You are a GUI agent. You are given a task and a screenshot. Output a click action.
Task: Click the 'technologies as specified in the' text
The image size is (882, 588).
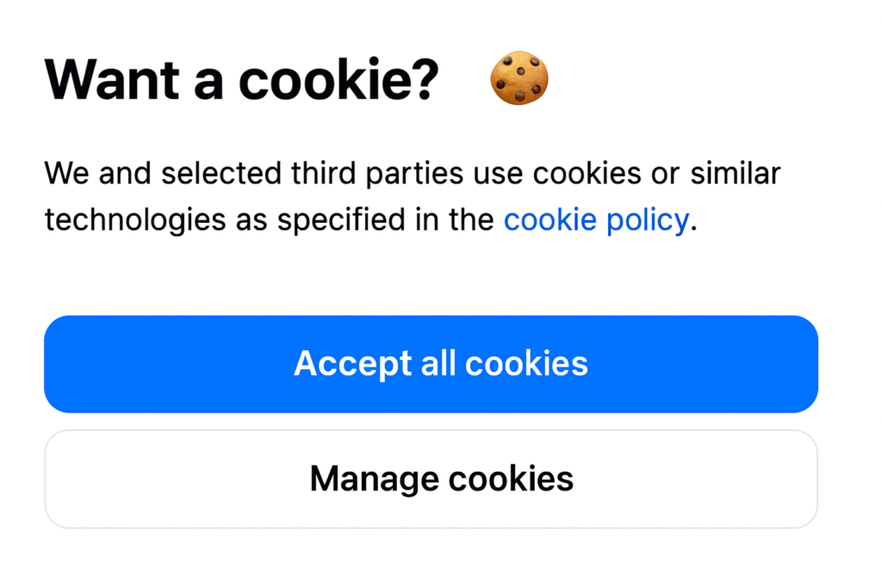tap(269, 220)
